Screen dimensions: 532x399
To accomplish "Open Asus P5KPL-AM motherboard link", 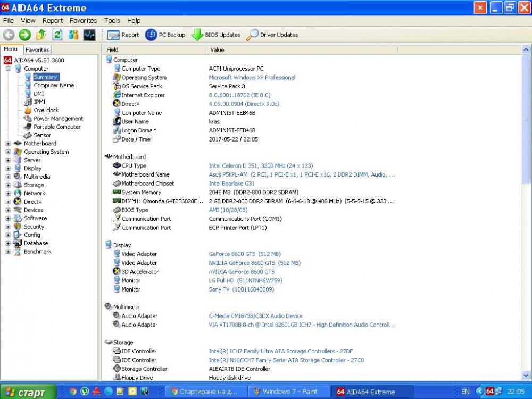I will coord(302,174).
